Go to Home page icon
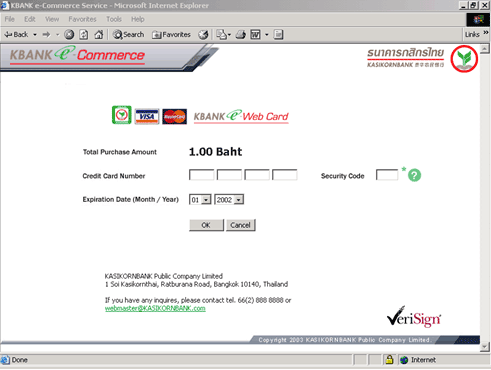The height and width of the screenshot is (370, 491). [x=99, y=34]
